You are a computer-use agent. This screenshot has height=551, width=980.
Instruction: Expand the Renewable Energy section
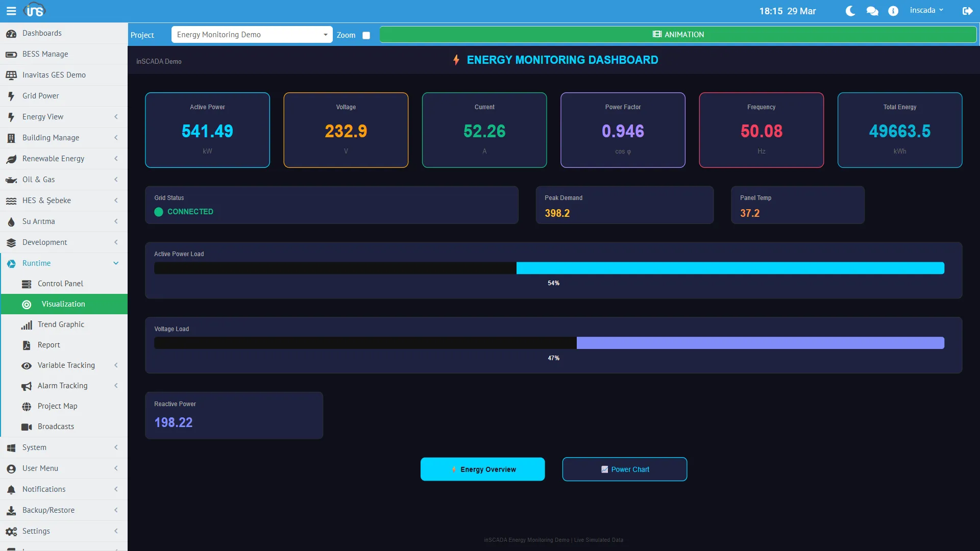(x=116, y=159)
